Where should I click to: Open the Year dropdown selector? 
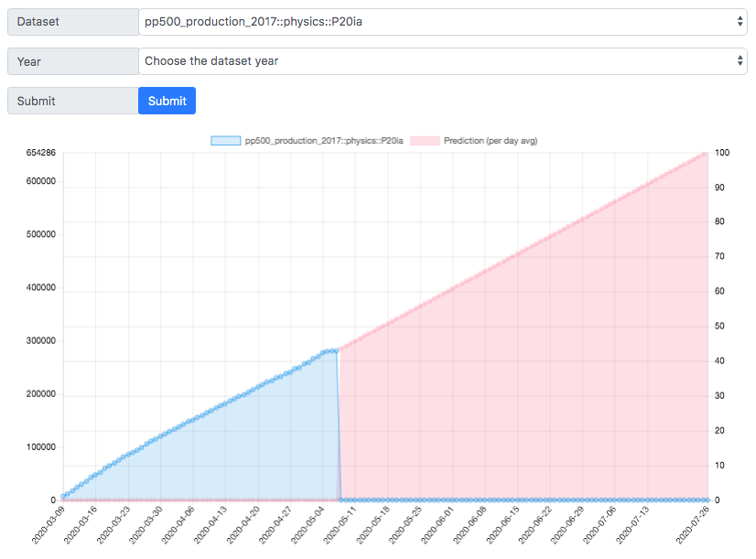tap(443, 61)
